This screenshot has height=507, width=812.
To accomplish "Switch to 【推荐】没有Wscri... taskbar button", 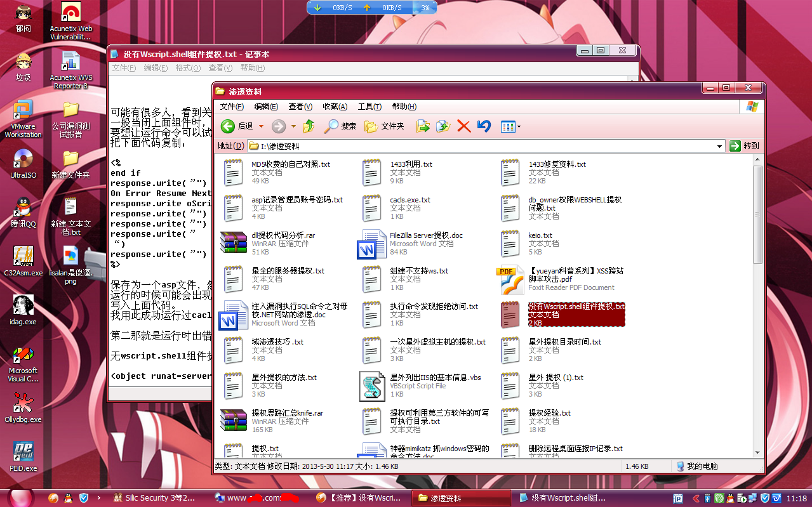I will 360,498.
